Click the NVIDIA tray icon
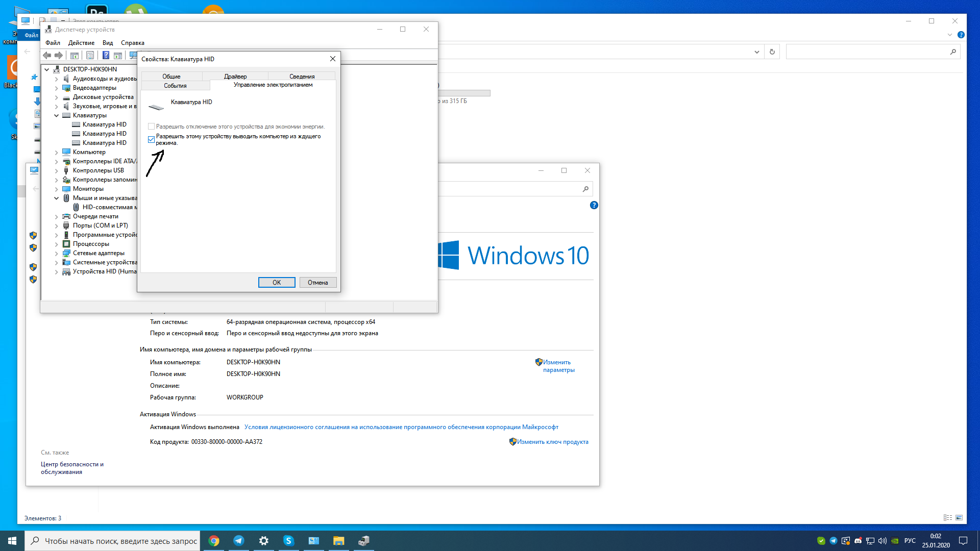Screen dimensions: 980x551 pos(895,541)
